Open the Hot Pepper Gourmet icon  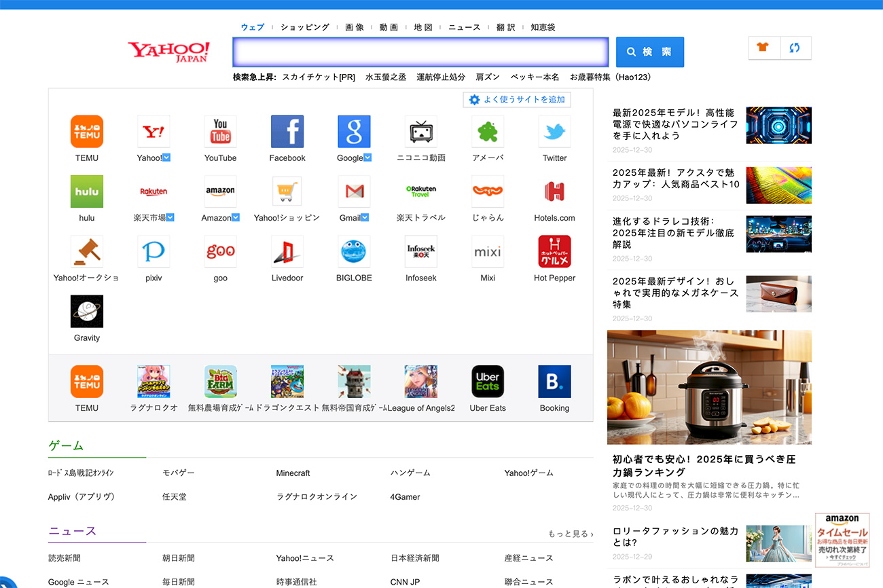[x=554, y=252]
